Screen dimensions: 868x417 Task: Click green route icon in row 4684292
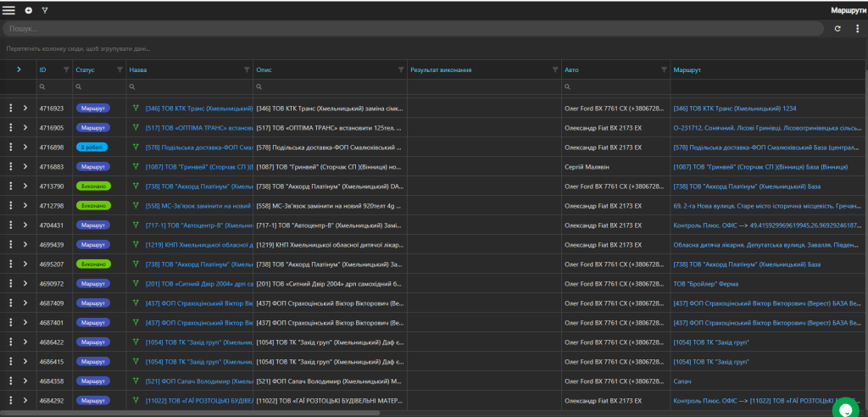136,400
